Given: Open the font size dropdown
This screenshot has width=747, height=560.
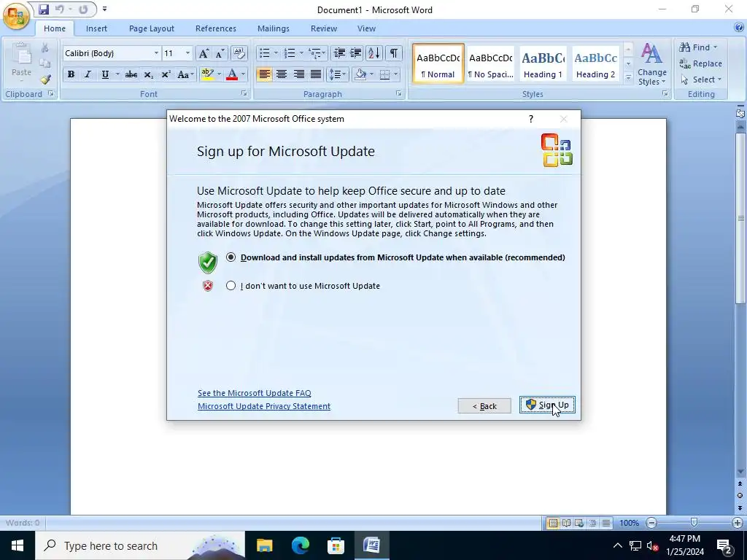Looking at the screenshot, I should point(187,52).
